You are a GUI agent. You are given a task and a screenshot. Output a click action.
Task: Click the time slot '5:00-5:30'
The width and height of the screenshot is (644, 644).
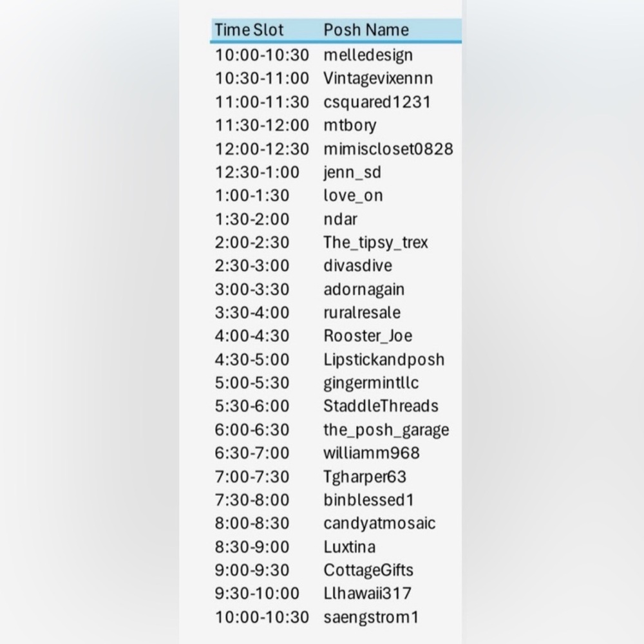tap(252, 383)
